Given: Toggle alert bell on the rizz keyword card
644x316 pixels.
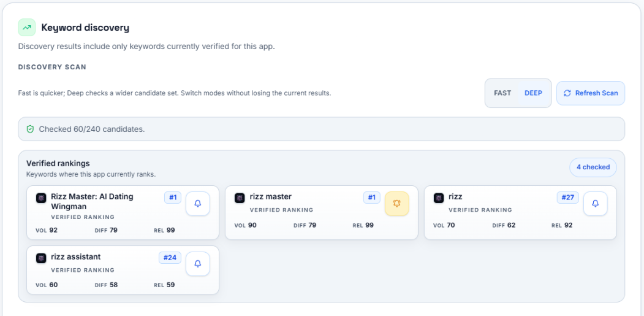Looking at the screenshot, I should click(595, 204).
